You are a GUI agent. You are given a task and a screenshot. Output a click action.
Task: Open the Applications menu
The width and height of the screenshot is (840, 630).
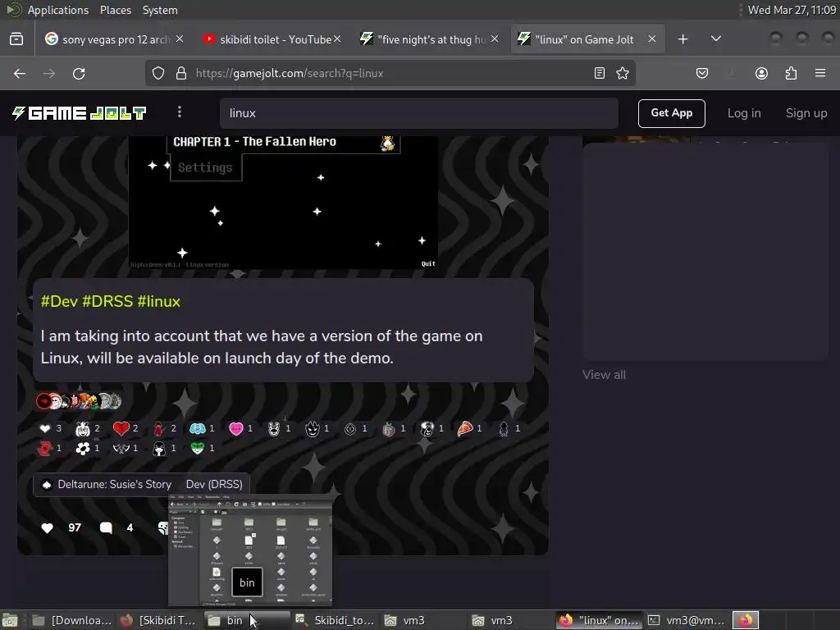(x=58, y=10)
